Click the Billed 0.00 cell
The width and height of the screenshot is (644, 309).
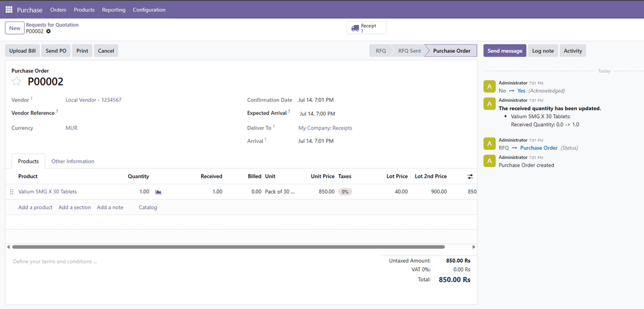(x=257, y=191)
